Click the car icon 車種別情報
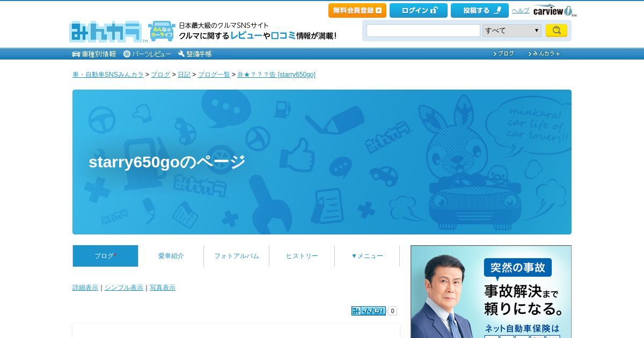644x338 pixels. (94, 54)
